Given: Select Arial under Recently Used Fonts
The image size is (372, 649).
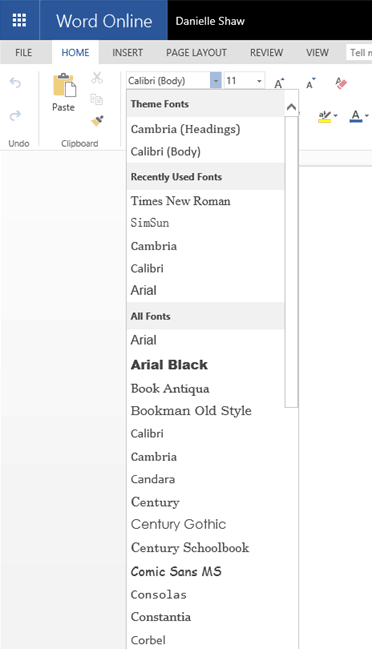Looking at the screenshot, I should 206,291.
